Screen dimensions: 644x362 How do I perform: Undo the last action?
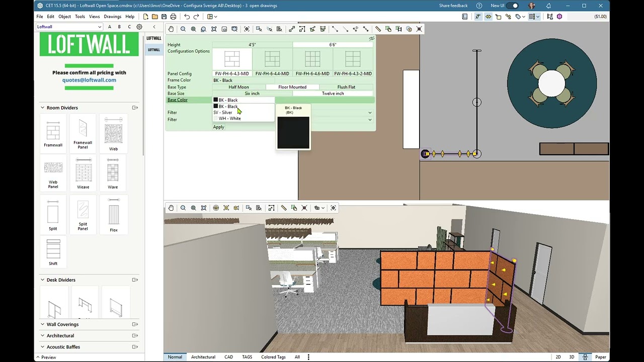pos(187,17)
